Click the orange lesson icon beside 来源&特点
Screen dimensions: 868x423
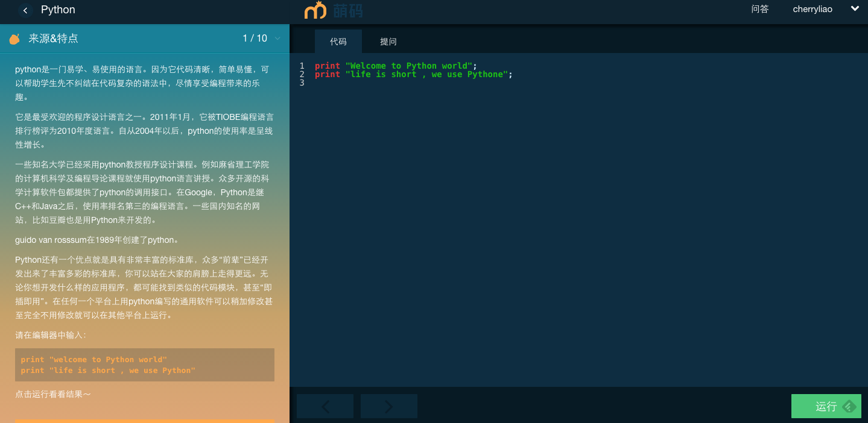[14, 39]
